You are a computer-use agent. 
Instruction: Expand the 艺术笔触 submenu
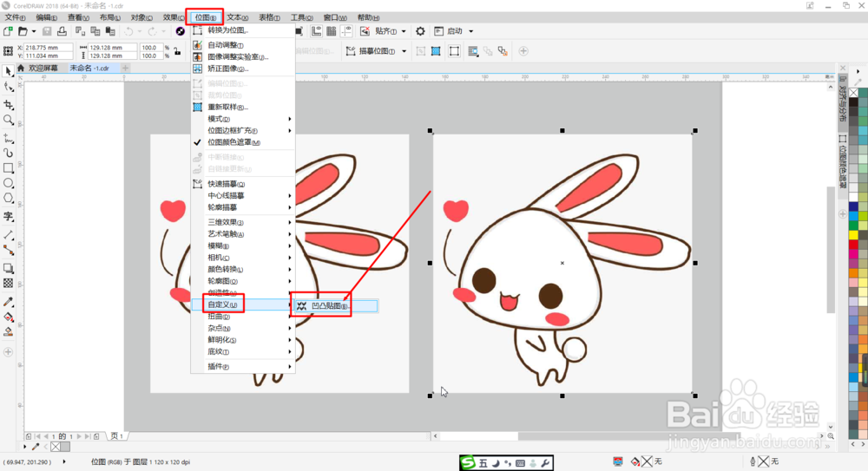coord(242,234)
